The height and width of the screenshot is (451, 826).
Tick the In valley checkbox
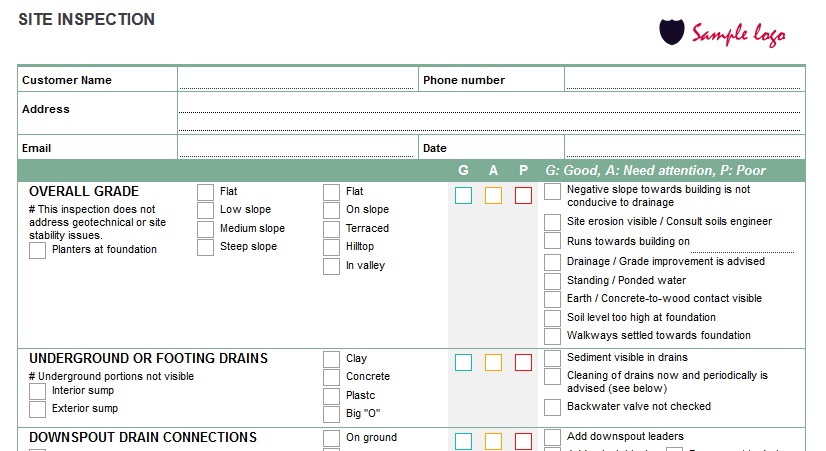(331, 266)
